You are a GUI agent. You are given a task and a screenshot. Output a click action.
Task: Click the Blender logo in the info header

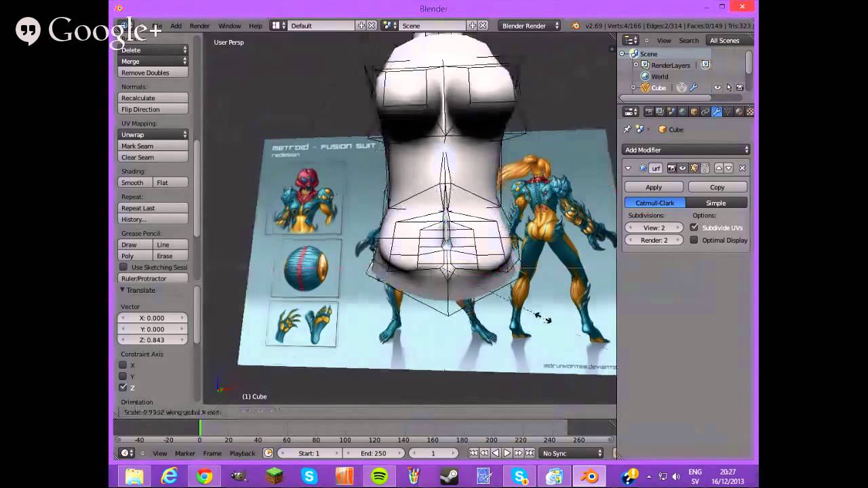[x=575, y=25]
